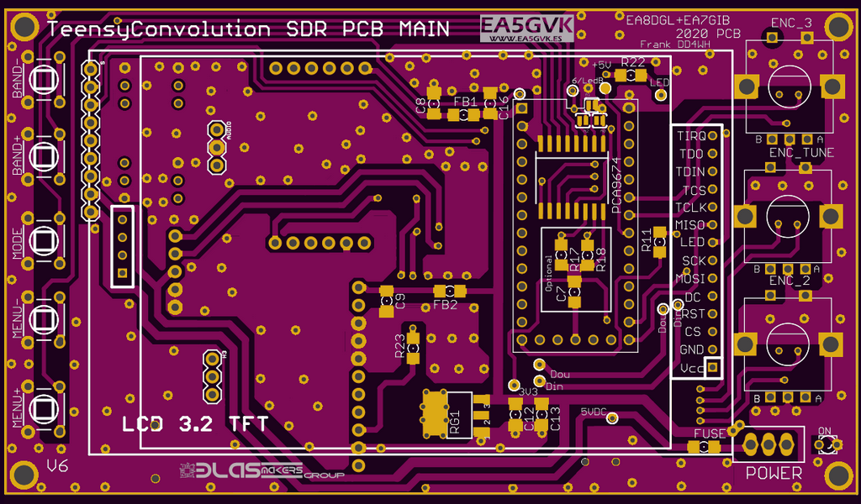Click the ENC_3 label

[x=791, y=23]
